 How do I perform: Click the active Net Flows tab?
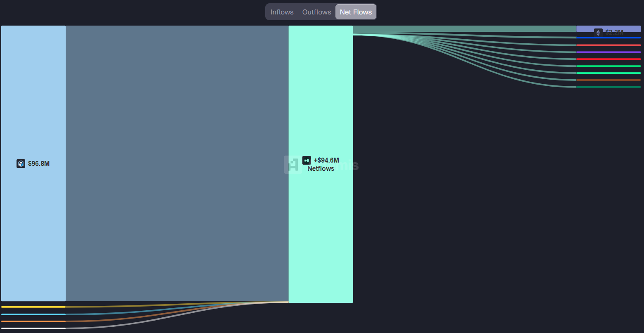[356, 12]
